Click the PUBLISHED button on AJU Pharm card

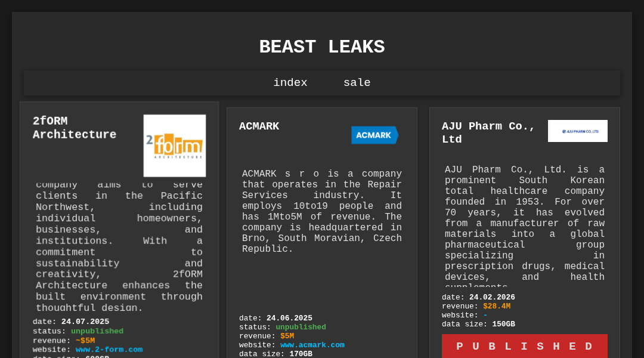525,346
